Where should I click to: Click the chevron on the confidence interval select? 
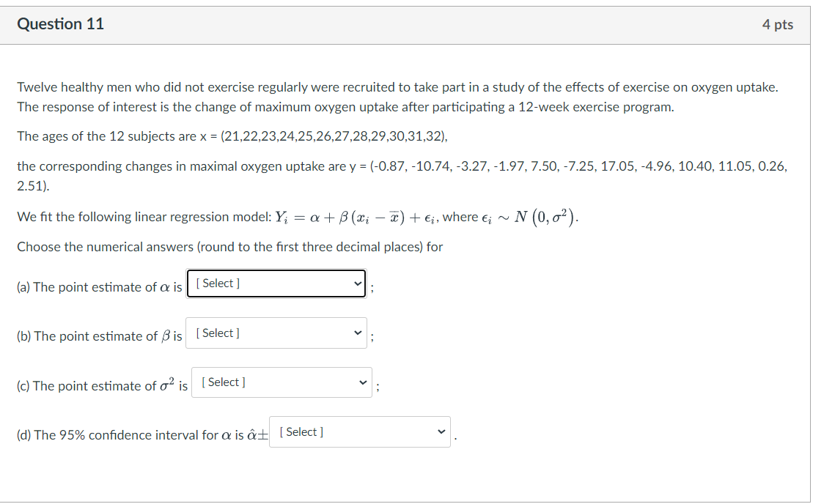441,431
